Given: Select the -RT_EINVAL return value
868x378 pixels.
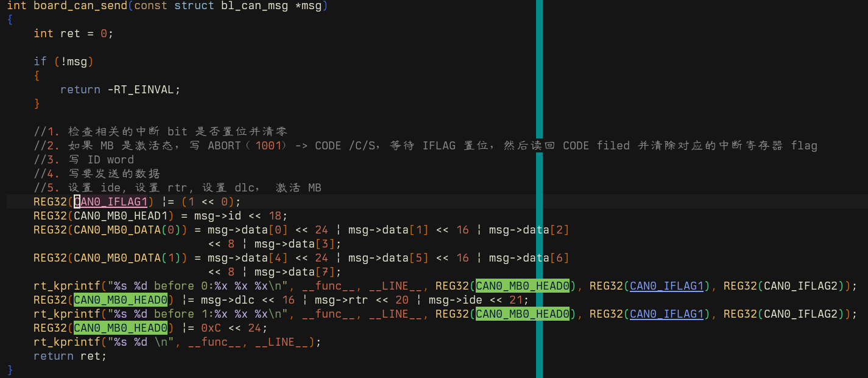Looking at the screenshot, I should 143,90.
